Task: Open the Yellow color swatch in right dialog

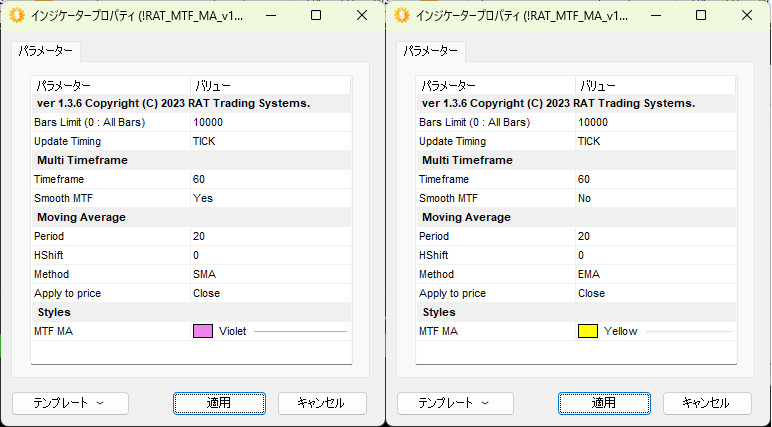Action: click(x=588, y=331)
